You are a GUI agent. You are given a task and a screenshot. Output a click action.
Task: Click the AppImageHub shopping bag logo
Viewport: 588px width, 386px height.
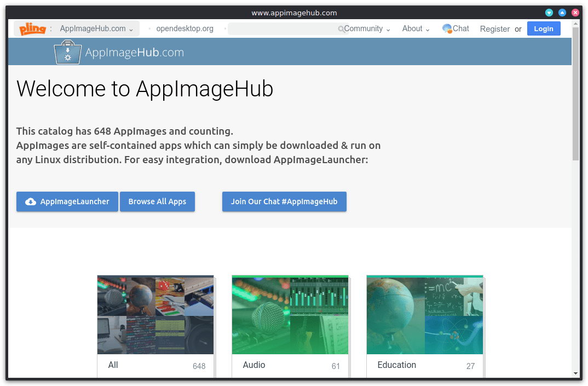[67, 52]
